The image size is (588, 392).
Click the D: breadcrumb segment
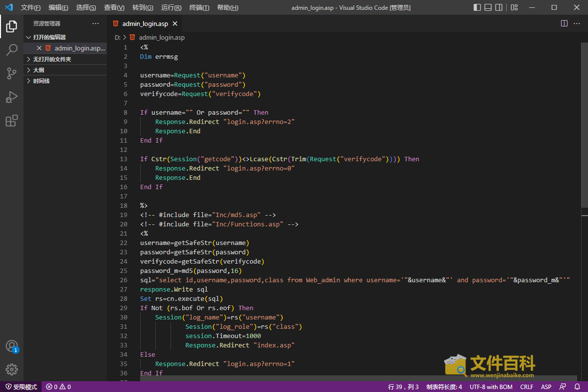(118, 37)
